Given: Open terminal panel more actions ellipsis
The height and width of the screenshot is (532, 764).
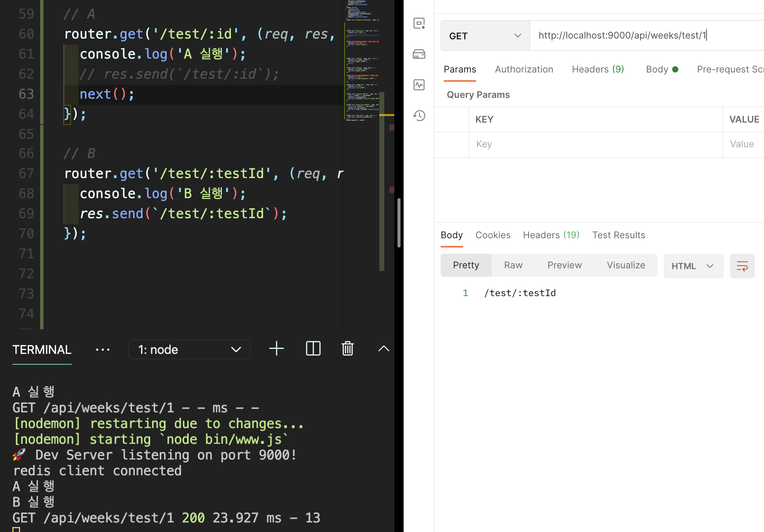Looking at the screenshot, I should [103, 350].
